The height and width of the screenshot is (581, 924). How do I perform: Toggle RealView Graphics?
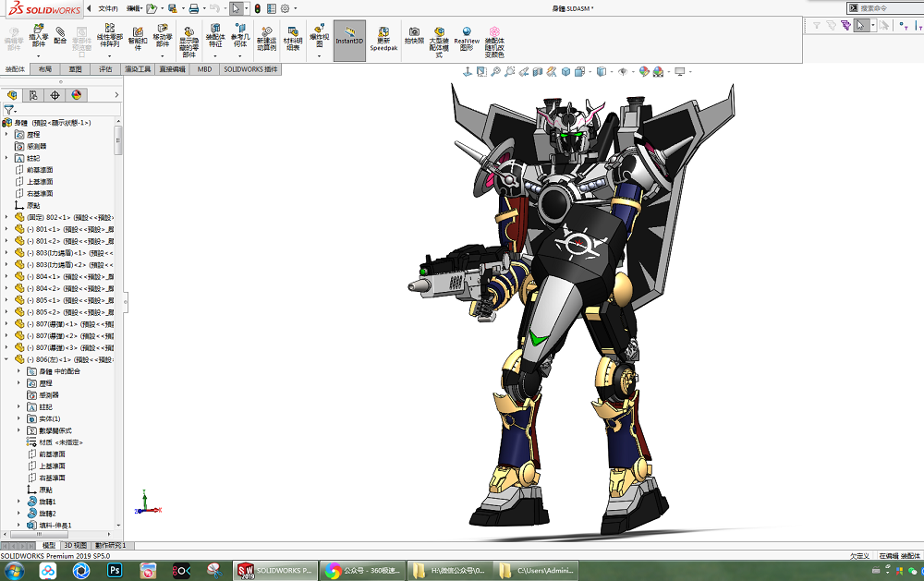click(x=467, y=39)
